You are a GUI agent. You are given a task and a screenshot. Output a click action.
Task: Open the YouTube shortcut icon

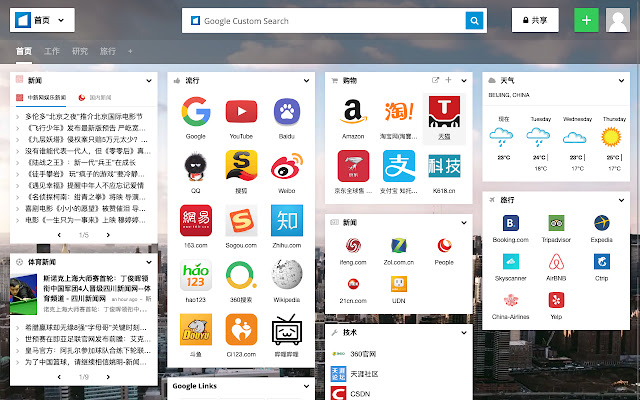tap(241, 111)
